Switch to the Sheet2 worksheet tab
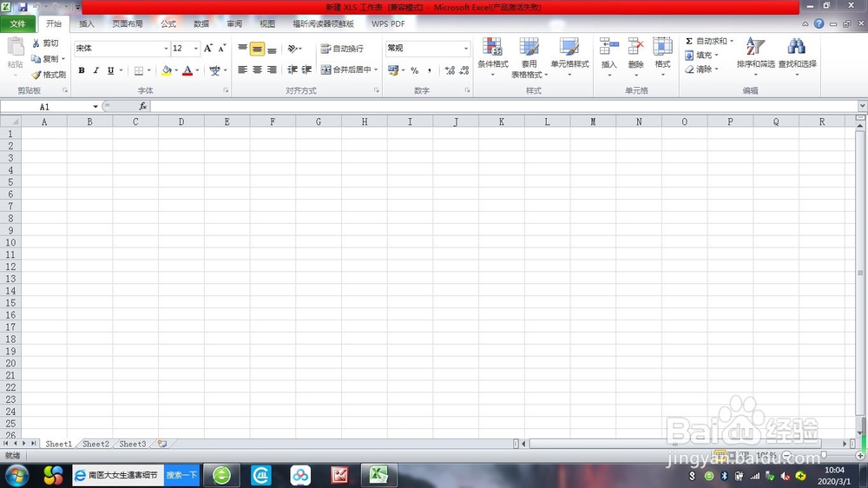 [95, 444]
